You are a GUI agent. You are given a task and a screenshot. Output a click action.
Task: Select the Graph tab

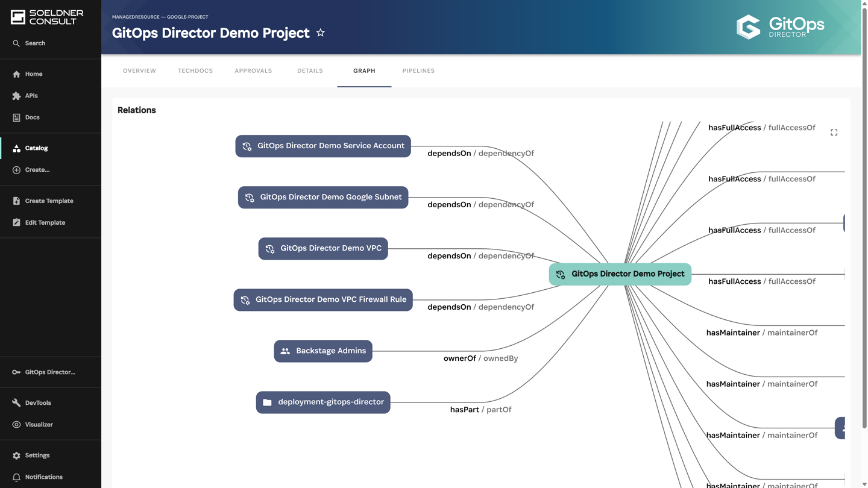[364, 71]
